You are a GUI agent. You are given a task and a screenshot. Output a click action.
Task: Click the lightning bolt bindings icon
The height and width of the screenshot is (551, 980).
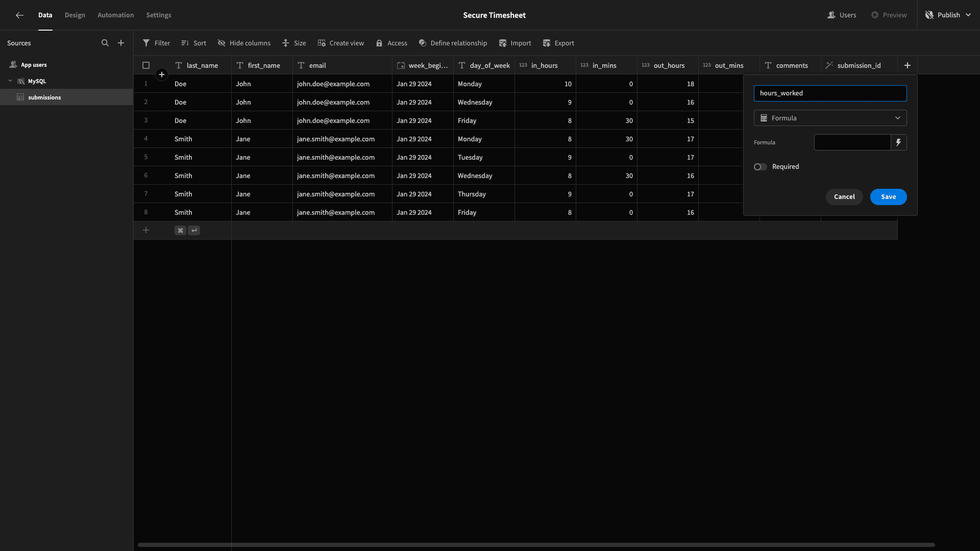pyautogui.click(x=898, y=142)
